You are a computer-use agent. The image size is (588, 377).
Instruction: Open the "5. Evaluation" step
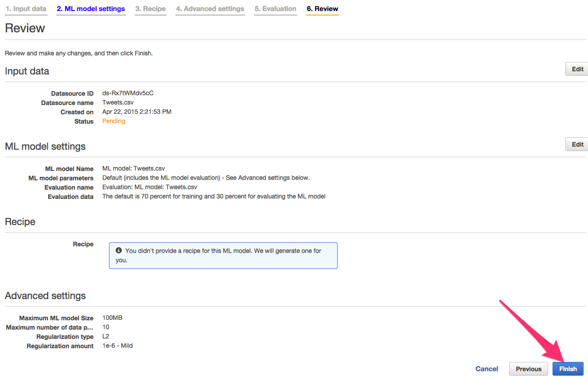tap(275, 8)
